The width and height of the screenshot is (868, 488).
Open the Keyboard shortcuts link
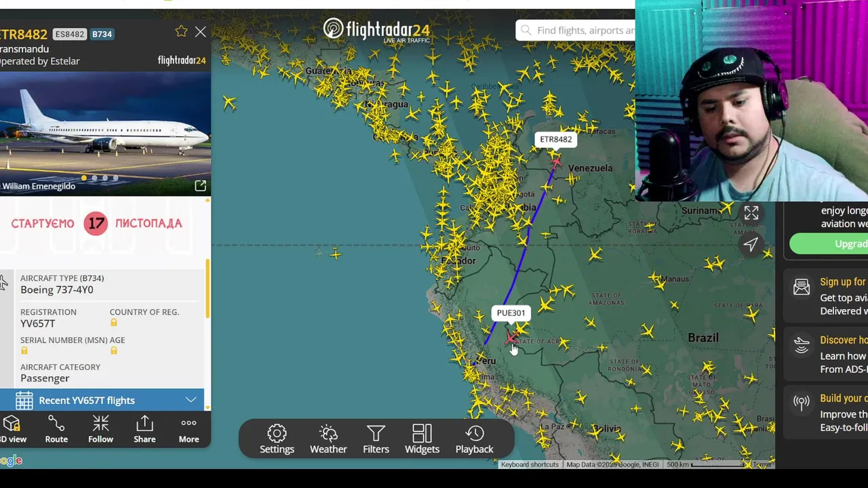pos(530,464)
